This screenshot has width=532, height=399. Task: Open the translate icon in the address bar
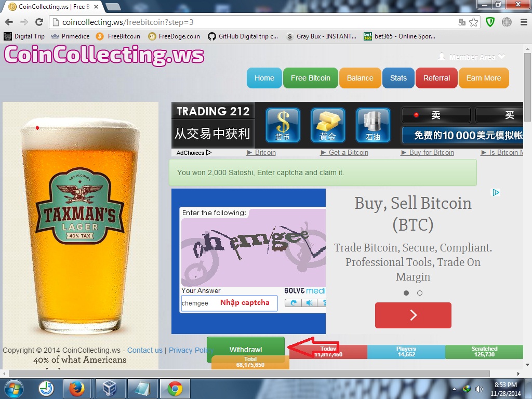pyautogui.click(x=462, y=22)
